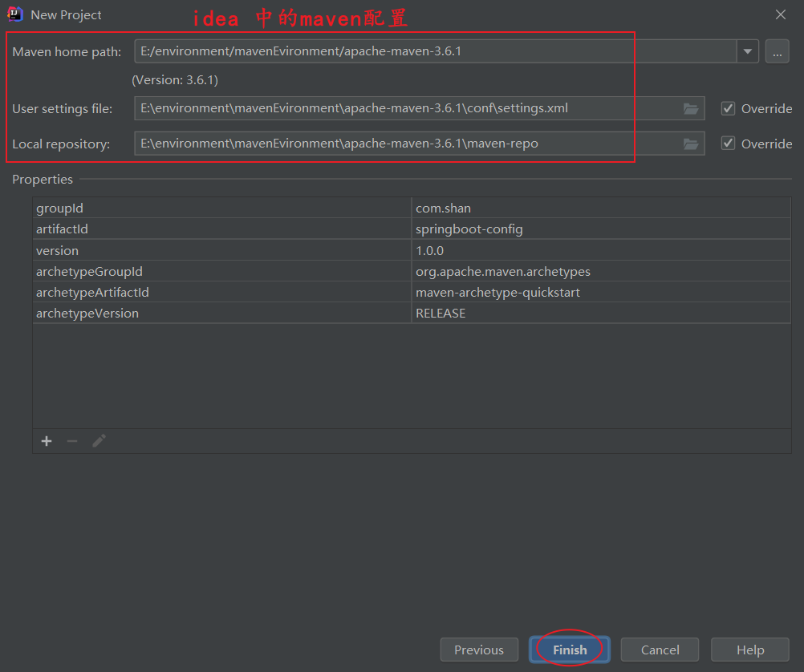804x672 pixels.
Task: Focus the Maven home path field
Action: pos(436,51)
